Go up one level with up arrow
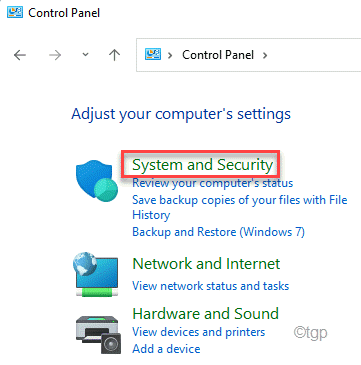The height and width of the screenshot is (365, 361). (114, 55)
